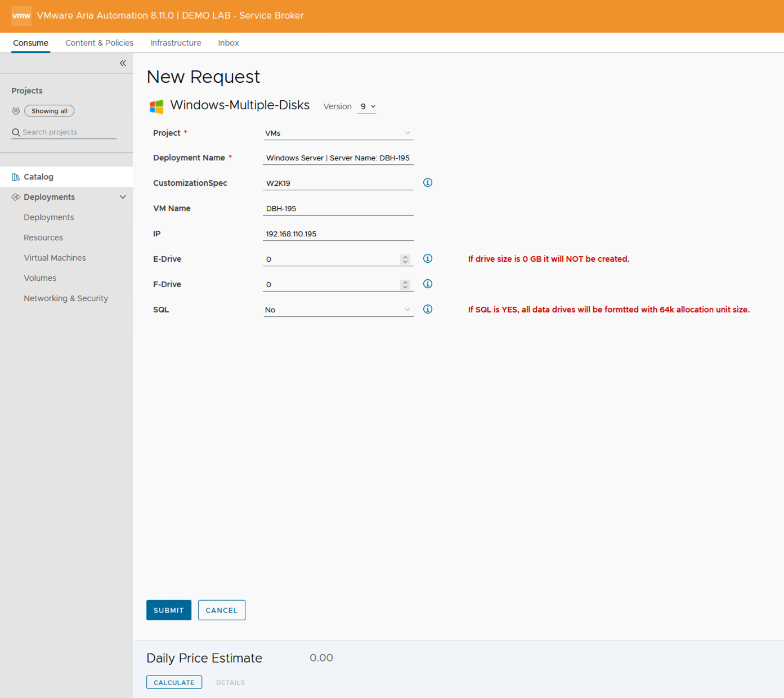Viewport: 784px width, 698px height.
Task: Click the projects group icon
Action: pos(16,111)
